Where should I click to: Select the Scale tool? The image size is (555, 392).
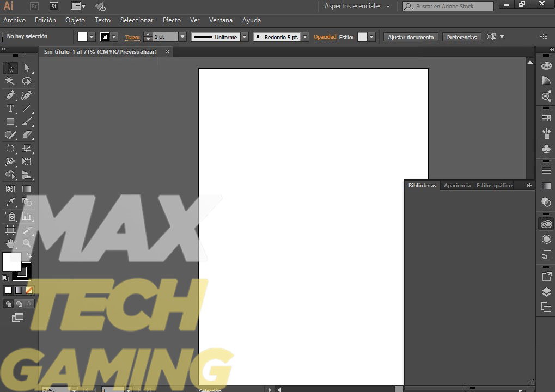click(27, 149)
